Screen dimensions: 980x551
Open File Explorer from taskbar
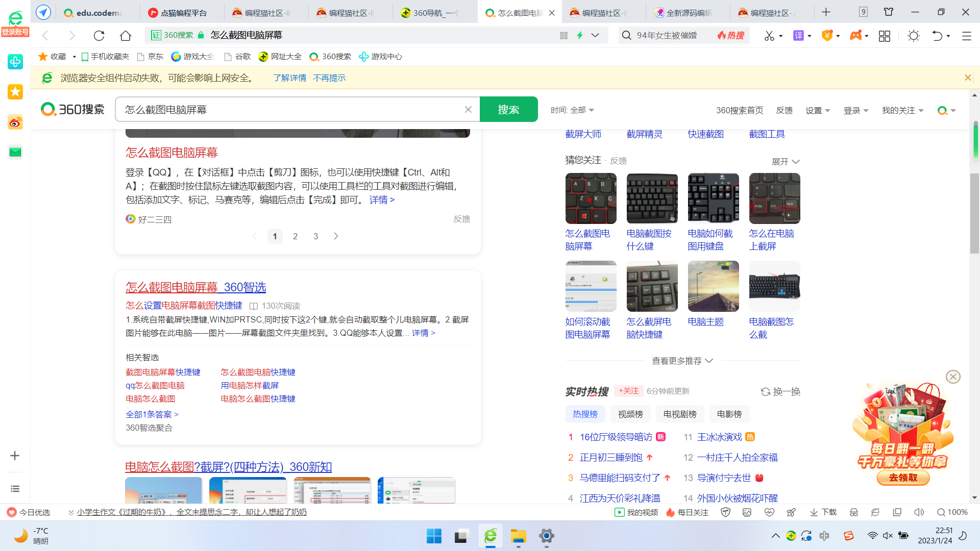tap(518, 536)
